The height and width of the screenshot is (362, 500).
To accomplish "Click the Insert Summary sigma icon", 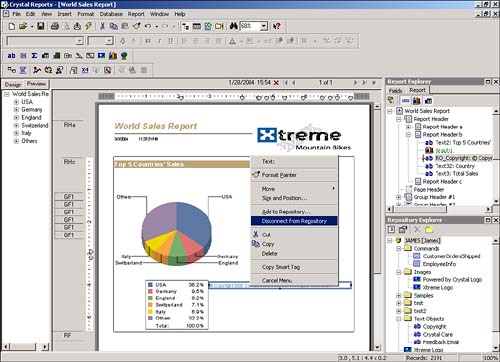I will click(x=34, y=56).
